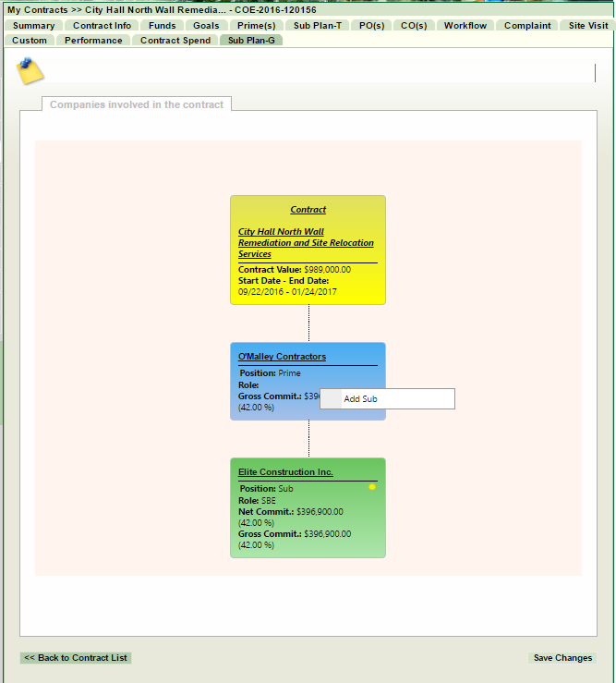
Task: Click Back to Contract List button
Action: click(x=76, y=658)
